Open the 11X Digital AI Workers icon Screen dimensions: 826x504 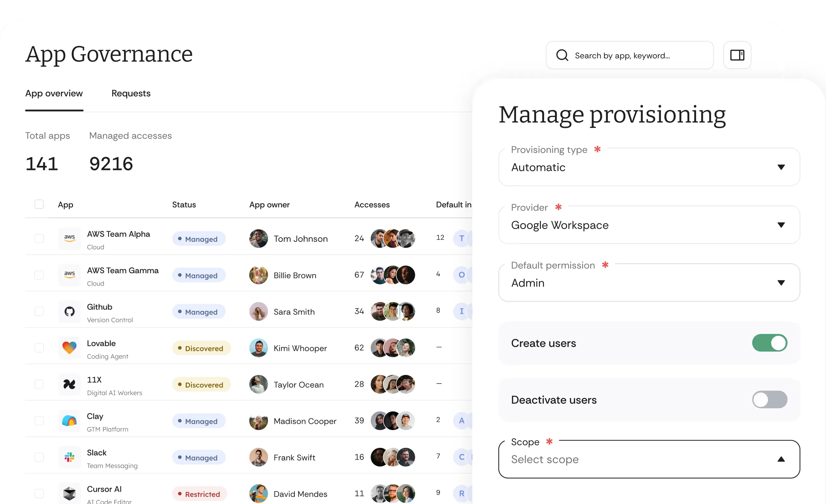pyautogui.click(x=69, y=384)
